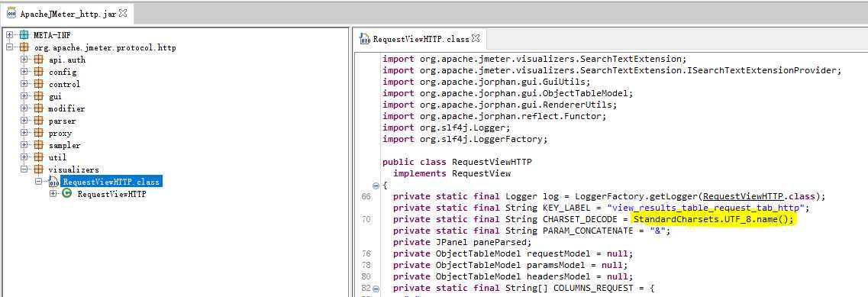
Task: Expand the api.auth package
Action: point(24,60)
